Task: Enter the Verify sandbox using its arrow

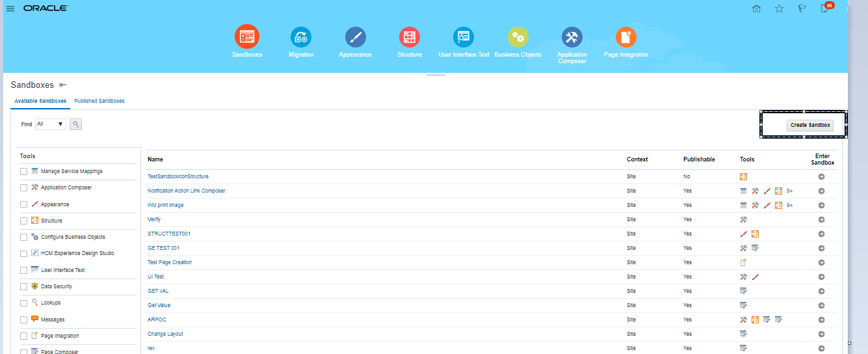Action: tap(821, 220)
